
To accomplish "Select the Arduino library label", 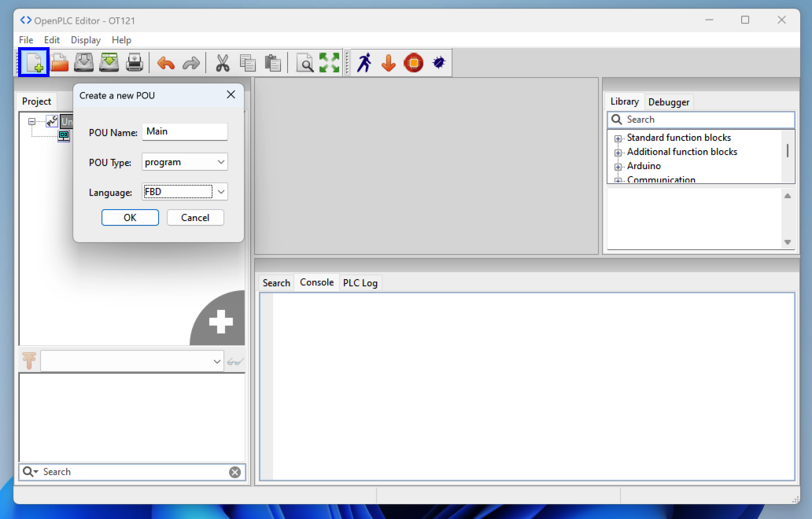I will coord(644,166).
